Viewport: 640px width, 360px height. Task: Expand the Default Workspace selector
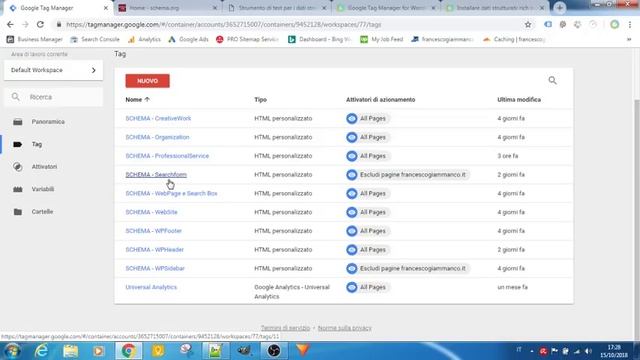[x=53, y=70]
